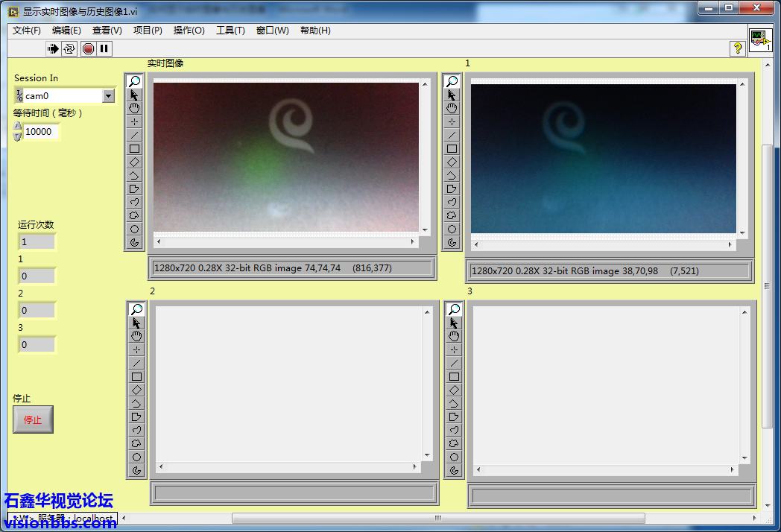
Task: Click the window's bottom horizontal scrollbar thumb
Action: [438, 518]
